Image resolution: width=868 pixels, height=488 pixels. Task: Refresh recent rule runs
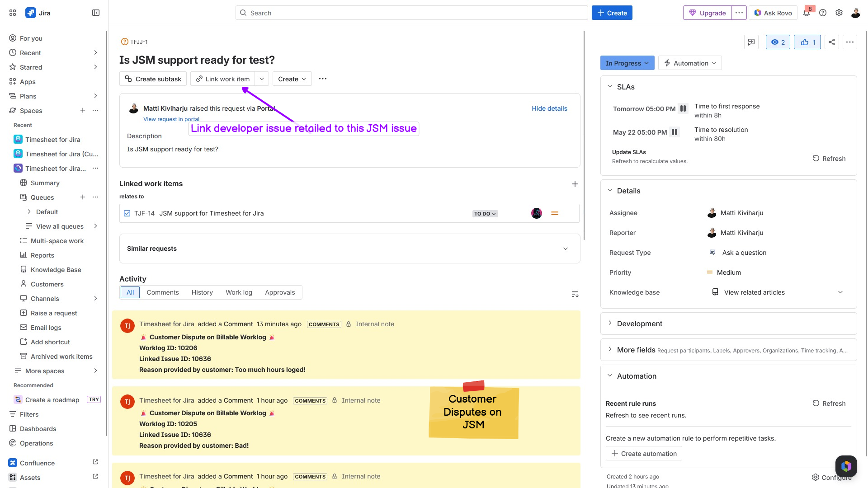pyautogui.click(x=829, y=403)
